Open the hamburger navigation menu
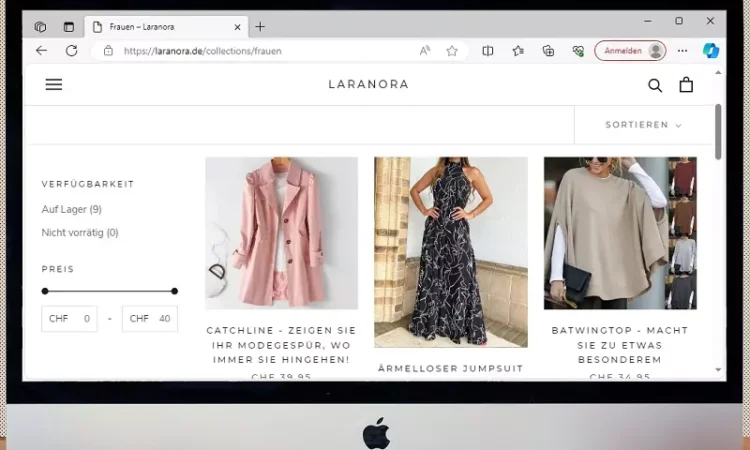This screenshot has height=450, width=750. [x=54, y=85]
